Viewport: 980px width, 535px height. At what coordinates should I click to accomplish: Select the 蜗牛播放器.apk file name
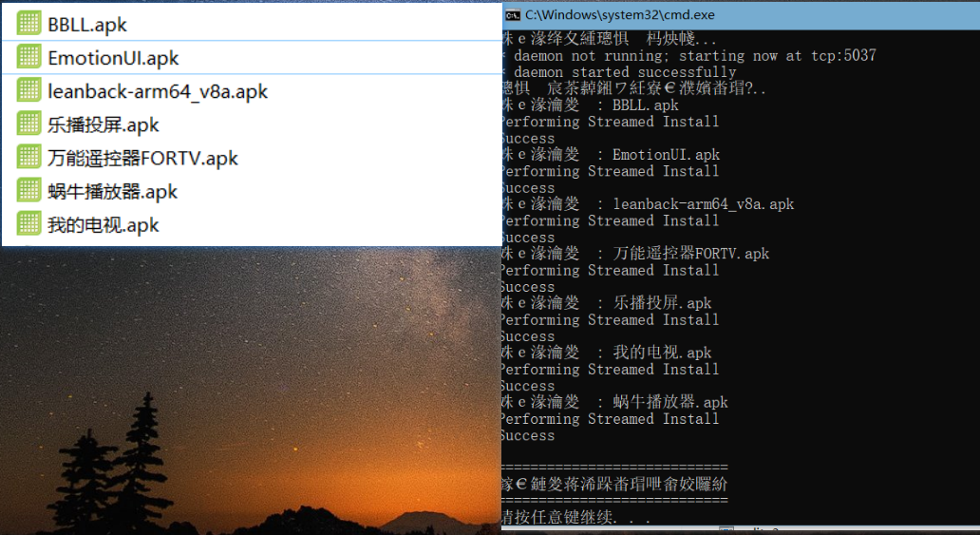(x=112, y=191)
